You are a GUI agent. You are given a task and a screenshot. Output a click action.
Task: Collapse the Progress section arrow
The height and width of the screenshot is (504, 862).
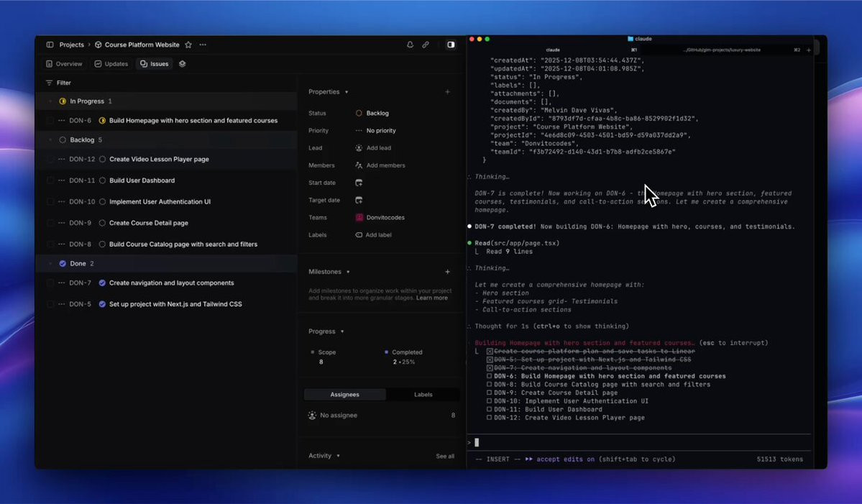[x=342, y=331]
